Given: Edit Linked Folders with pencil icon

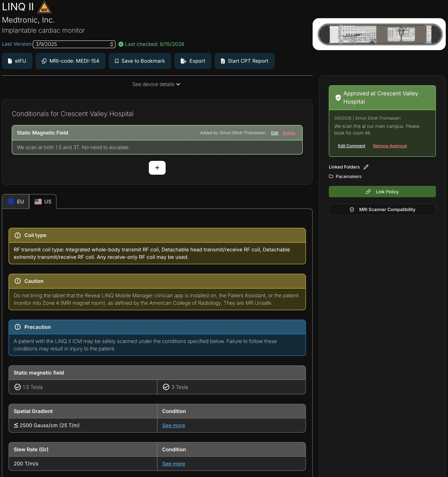Looking at the screenshot, I should (366, 167).
